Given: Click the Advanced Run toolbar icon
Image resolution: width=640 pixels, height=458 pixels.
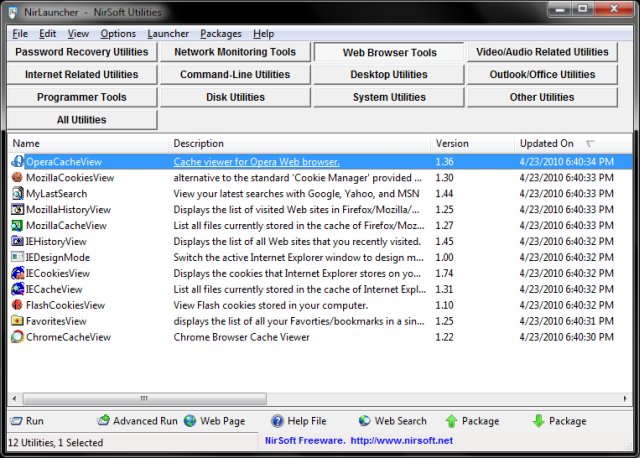Looking at the screenshot, I should pos(104,420).
